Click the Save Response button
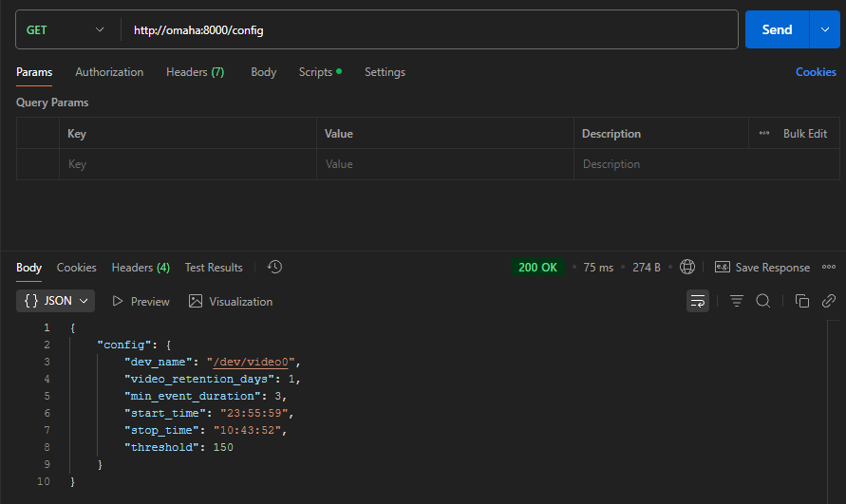This screenshot has width=846, height=504. coord(761,268)
